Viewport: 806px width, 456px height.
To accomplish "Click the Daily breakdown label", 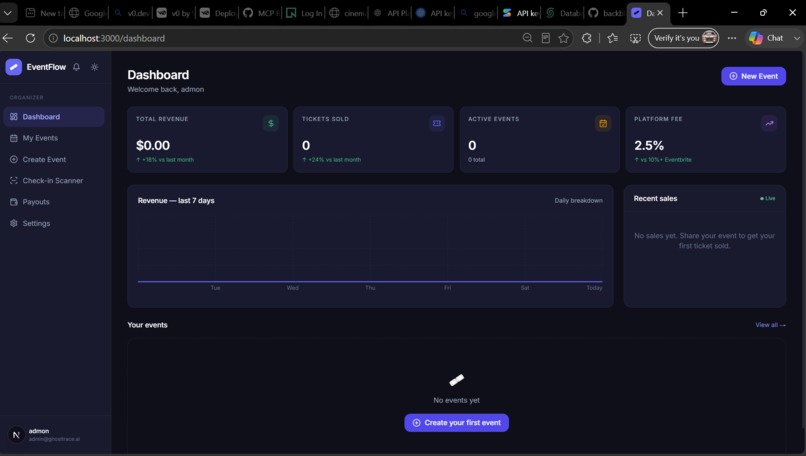I will click(x=578, y=200).
